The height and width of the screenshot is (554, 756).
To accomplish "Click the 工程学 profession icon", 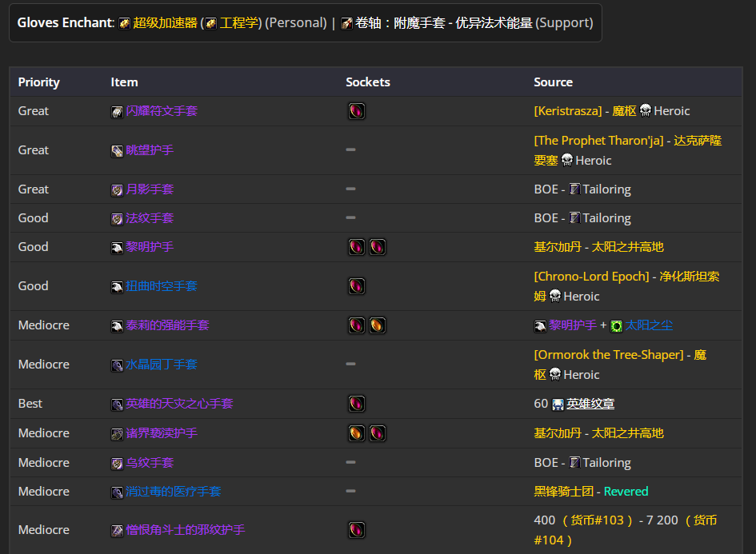I will pos(210,23).
